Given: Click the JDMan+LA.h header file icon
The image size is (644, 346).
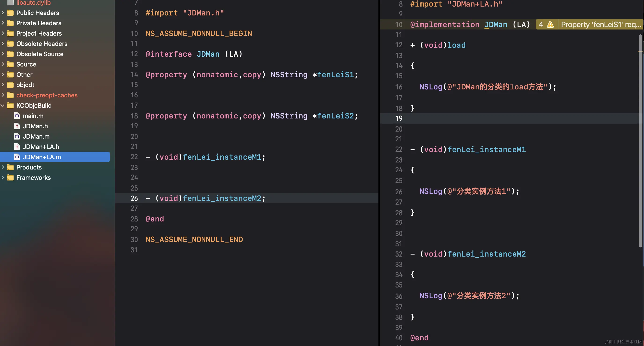Looking at the screenshot, I should click(x=17, y=147).
